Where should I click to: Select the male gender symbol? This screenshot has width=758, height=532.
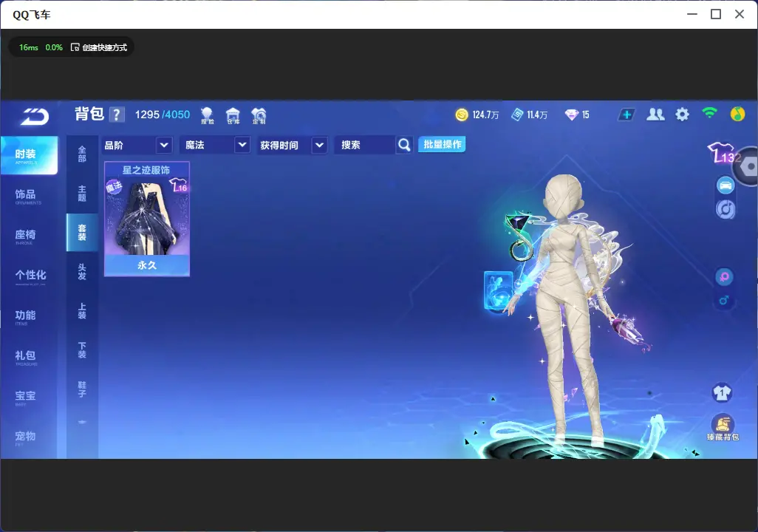pyautogui.click(x=724, y=300)
